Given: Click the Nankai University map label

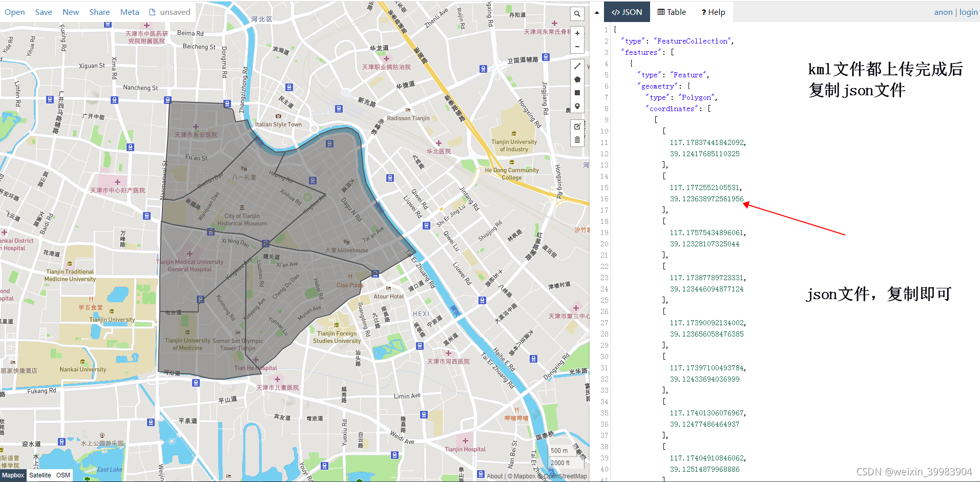Looking at the screenshot, I should pyautogui.click(x=83, y=369).
